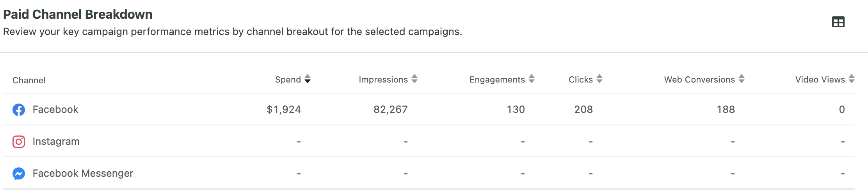Click Facebook web conversions value 188
Image resolution: width=868 pixels, height=190 pixels.
(x=726, y=109)
